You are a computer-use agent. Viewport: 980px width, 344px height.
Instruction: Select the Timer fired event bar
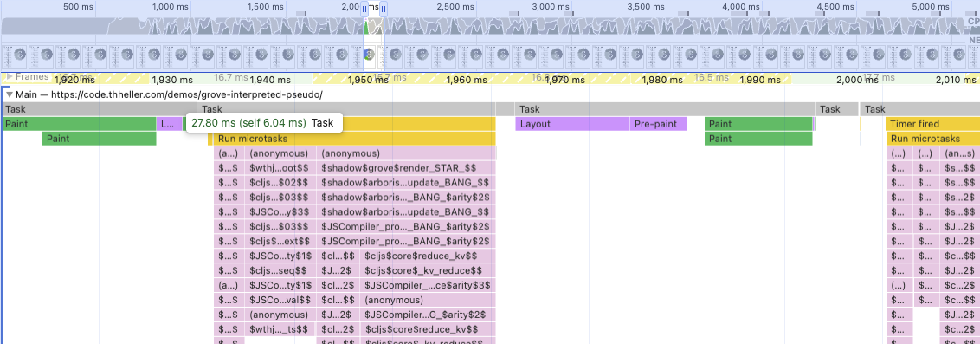[x=932, y=124]
